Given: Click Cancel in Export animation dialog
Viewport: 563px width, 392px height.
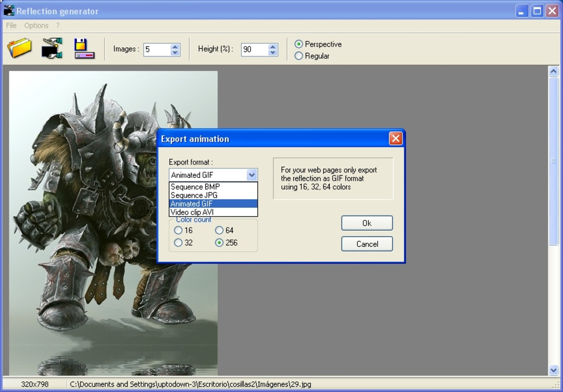Looking at the screenshot, I should (367, 244).
